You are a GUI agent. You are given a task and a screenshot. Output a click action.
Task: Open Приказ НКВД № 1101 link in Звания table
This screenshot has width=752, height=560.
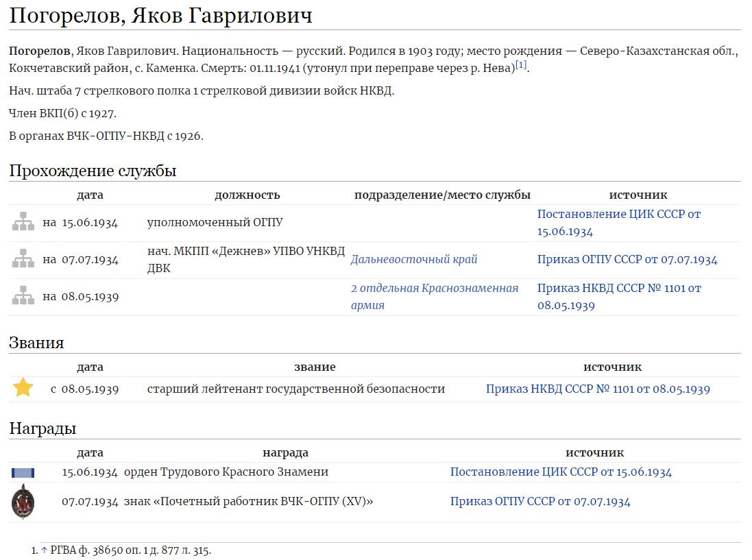pyautogui.click(x=598, y=389)
